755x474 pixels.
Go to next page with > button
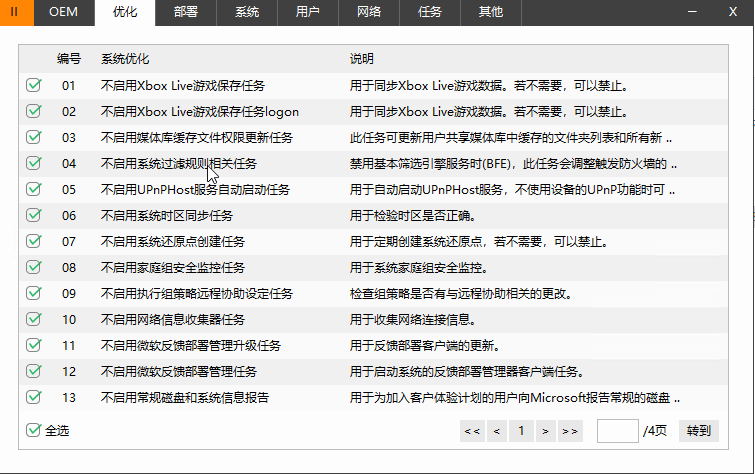(545, 431)
